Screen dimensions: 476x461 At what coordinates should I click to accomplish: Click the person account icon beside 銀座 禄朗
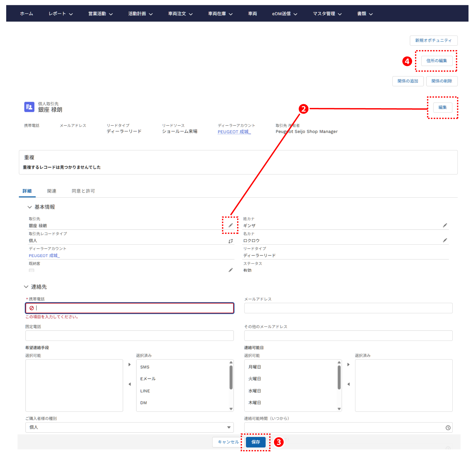point(29,107)
